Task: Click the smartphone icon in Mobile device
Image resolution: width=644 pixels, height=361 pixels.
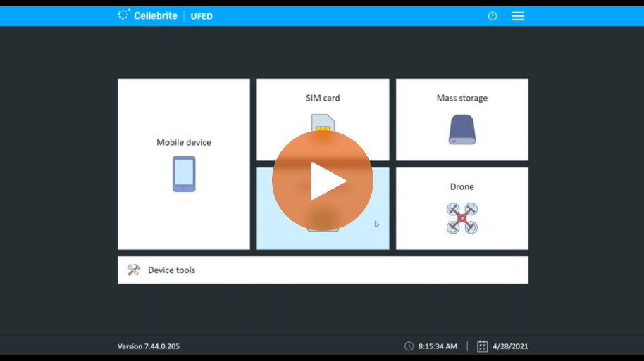Action: point(184,174)
